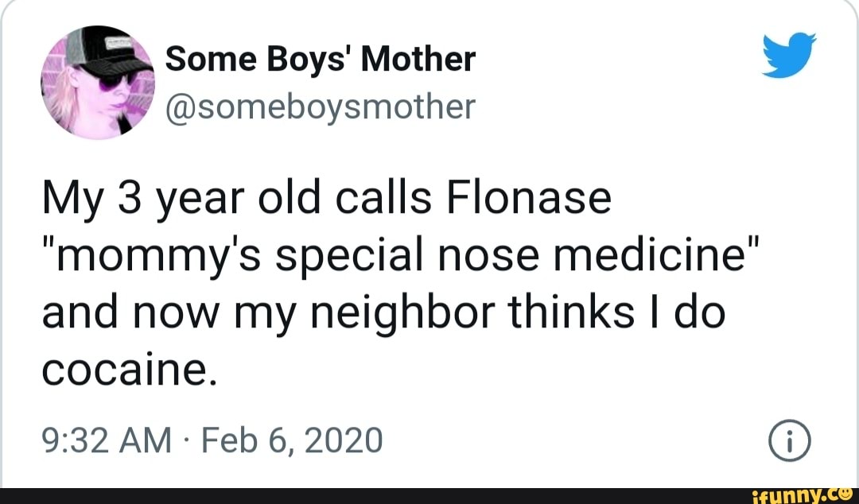Open the Some Boys' Mother profile name
The width and height of the screenshot is (859, 504).
pos(320,56)
